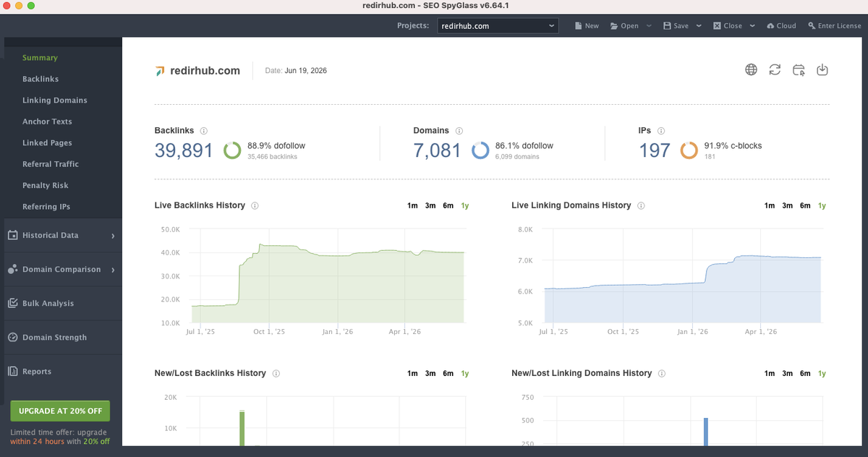Screen dimensions: 868x457
Task: Open the Projects dropdown showing redirhub.com
Action: pos(498,25)
